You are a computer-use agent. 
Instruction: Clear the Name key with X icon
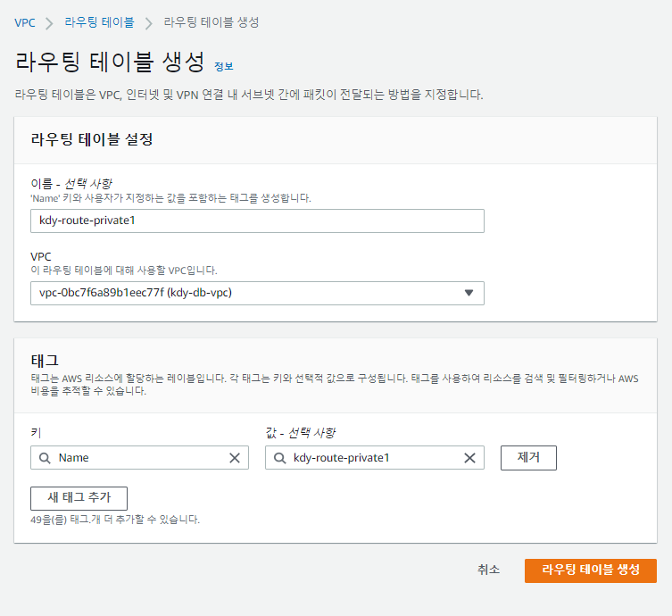tap(235, 458)
